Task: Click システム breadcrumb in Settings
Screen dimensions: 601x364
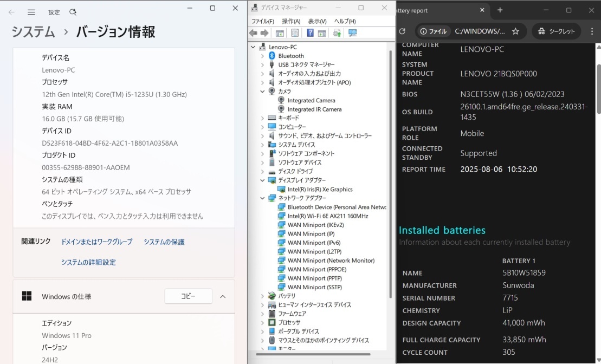Action: pyautogui.click(x=34, y=31)
